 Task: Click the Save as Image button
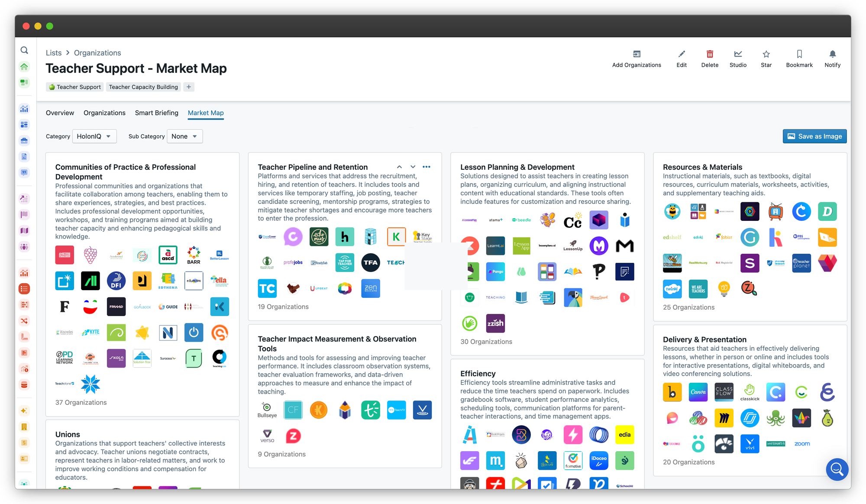pyautogui.click(x=814, y=136)
